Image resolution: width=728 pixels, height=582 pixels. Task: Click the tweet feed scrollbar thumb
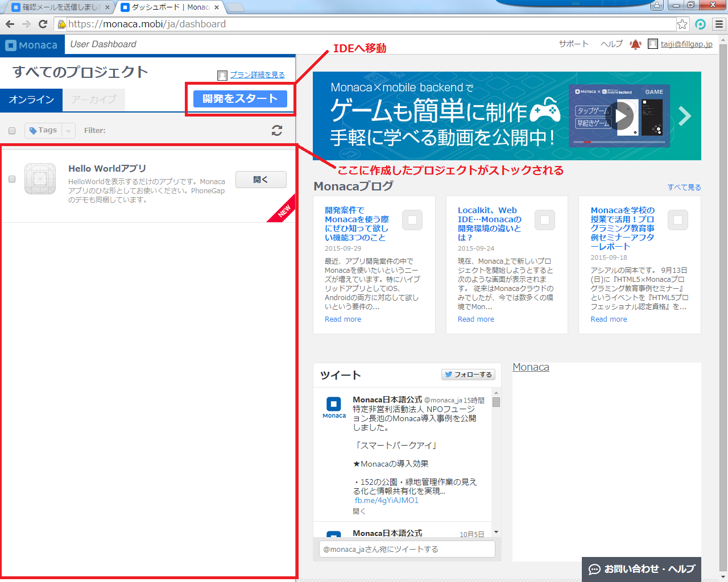point(496,402)
